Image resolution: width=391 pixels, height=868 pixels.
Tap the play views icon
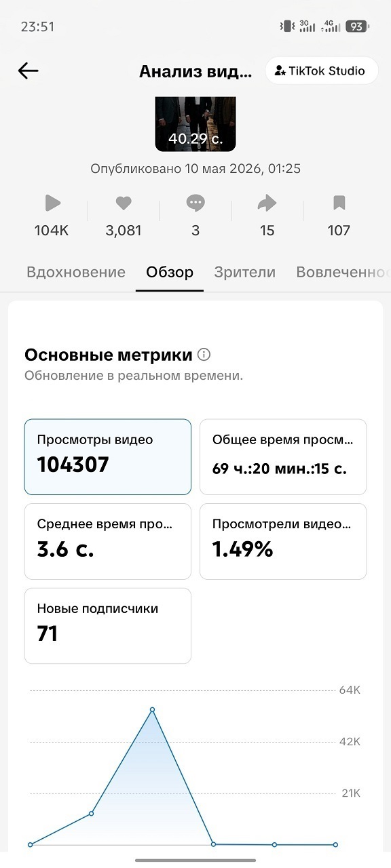tap(52, 203)
